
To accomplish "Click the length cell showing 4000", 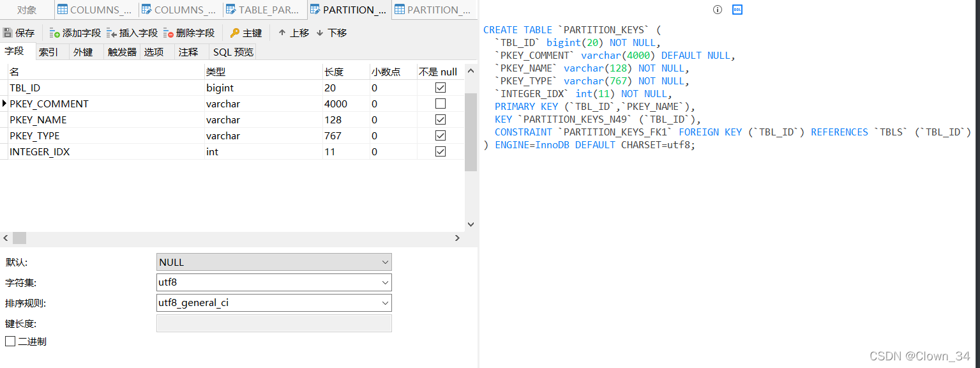I will point(346,103).
